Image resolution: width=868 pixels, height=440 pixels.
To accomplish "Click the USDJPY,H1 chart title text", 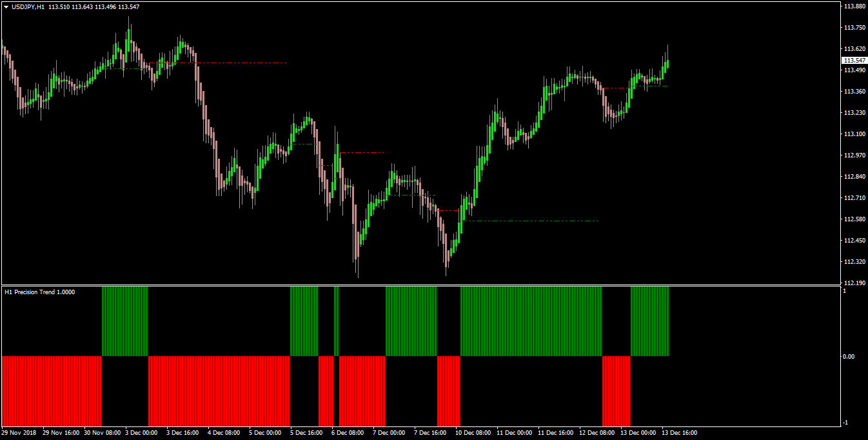I will tap(28, 6).
